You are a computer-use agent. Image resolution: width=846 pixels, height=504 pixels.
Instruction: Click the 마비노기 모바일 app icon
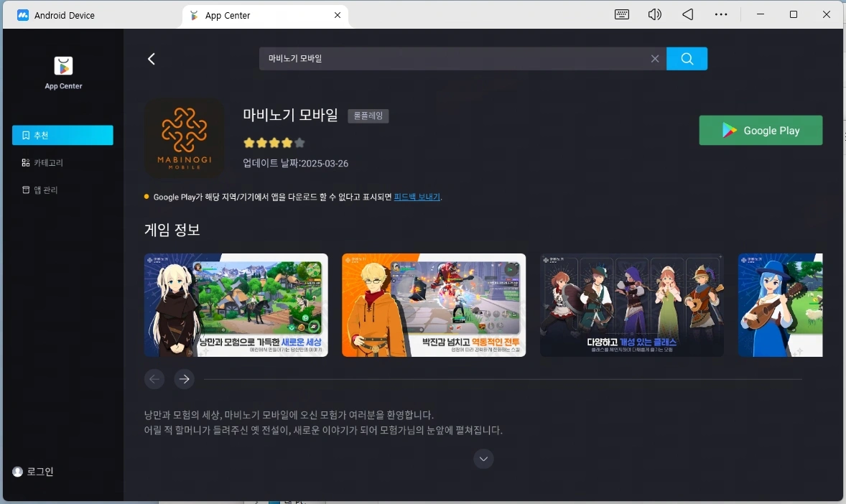184,138
